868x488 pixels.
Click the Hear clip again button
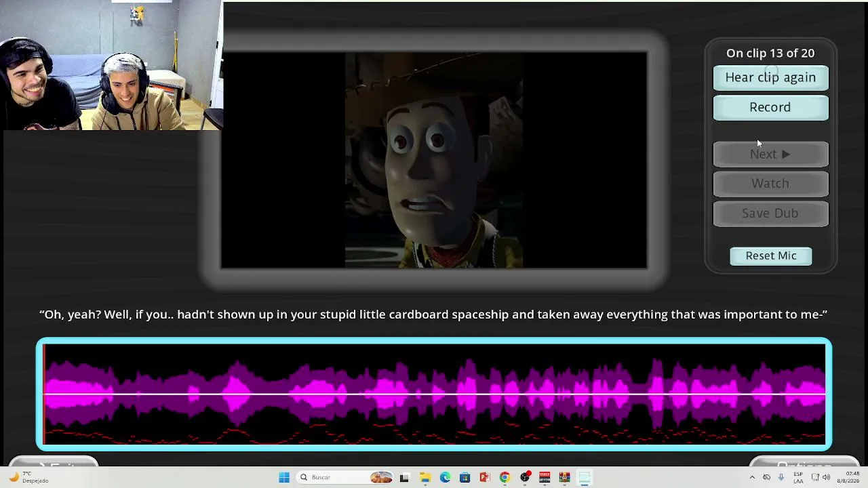[x=770, y=77]
